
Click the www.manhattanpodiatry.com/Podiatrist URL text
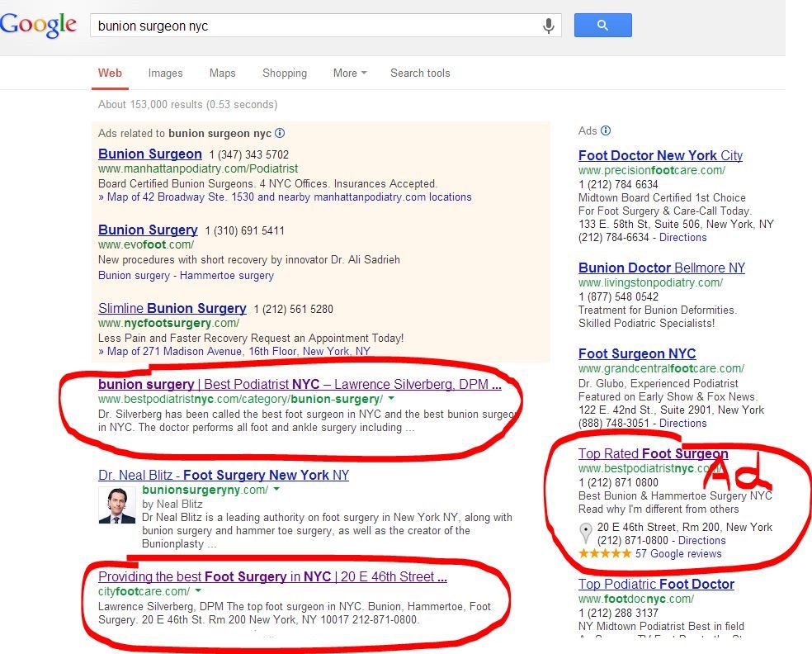tap(198, 168)
